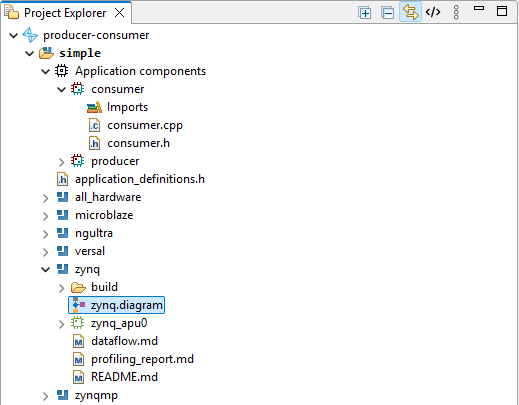This screenshot has height=405, width=519.
Task: Click the ngultra platform icon
Action: click(63, 233)
